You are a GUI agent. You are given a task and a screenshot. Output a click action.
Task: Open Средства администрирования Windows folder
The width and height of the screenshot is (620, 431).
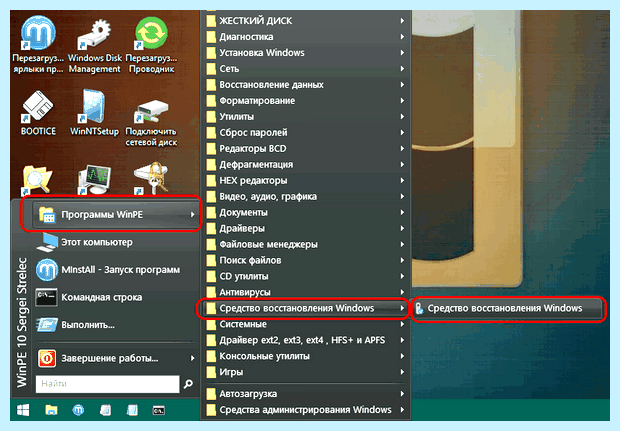306,410
